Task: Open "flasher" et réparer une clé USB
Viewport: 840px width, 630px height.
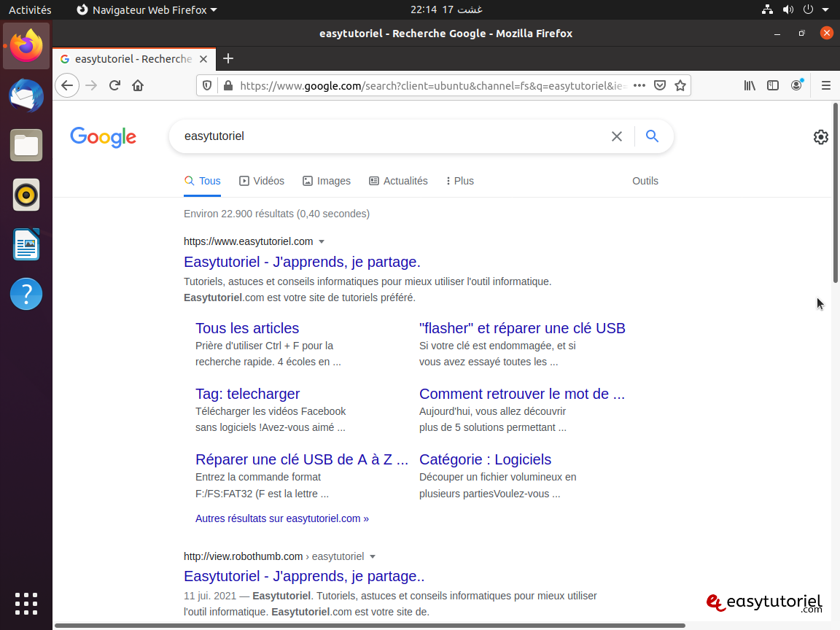Action: click(522, 328)
